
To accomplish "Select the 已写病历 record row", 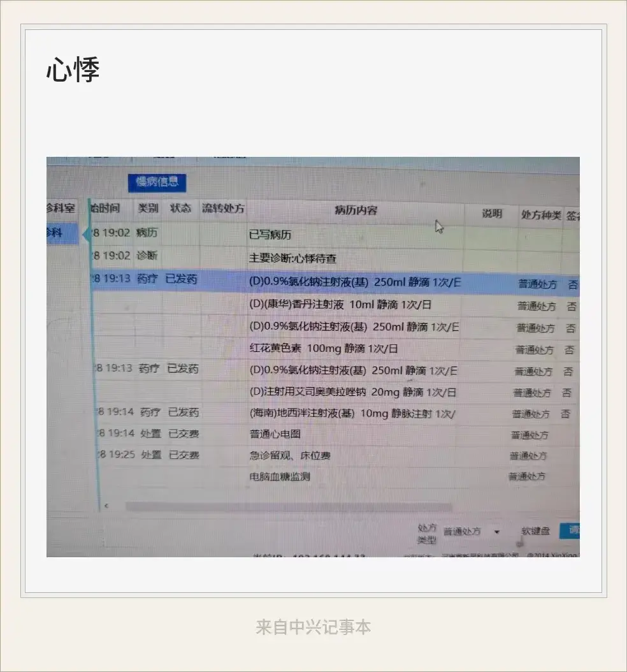I will pyautogui.click(x=335, y=234).
